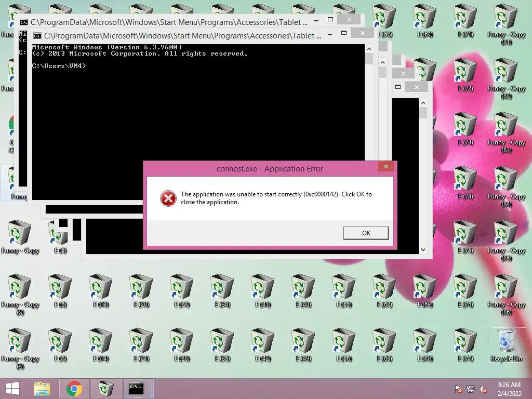
Task: Select the Funny - Copy (84) shortcut
Action: tap(506, 187)
